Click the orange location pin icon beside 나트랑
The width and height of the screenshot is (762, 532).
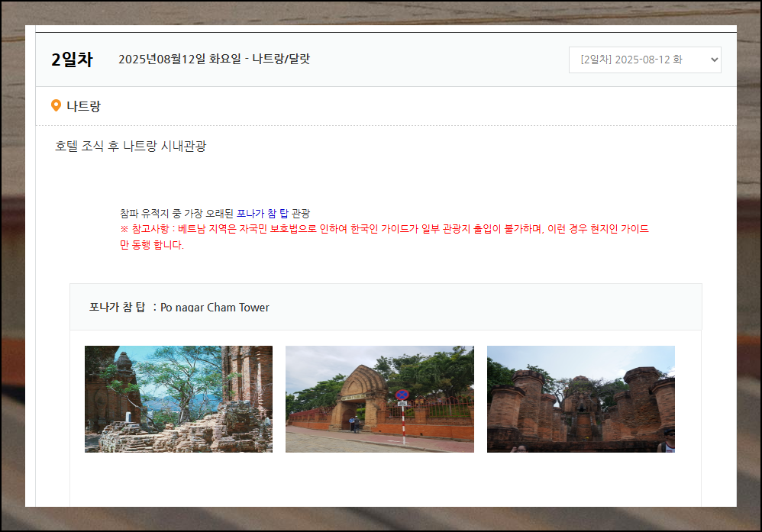56,105
